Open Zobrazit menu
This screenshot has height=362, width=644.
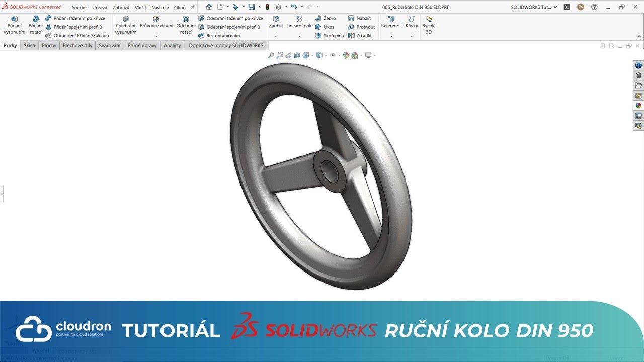[x=121, y=8]
